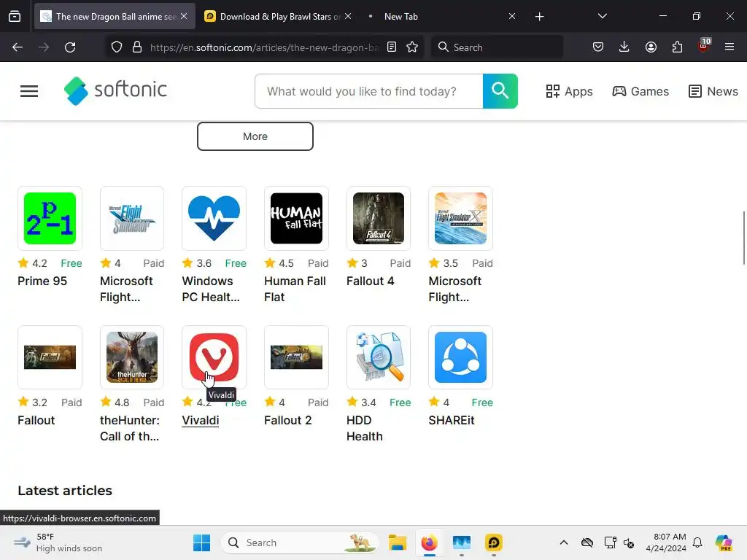
Task: Open a new browser tab
Action: pos(539,17)
